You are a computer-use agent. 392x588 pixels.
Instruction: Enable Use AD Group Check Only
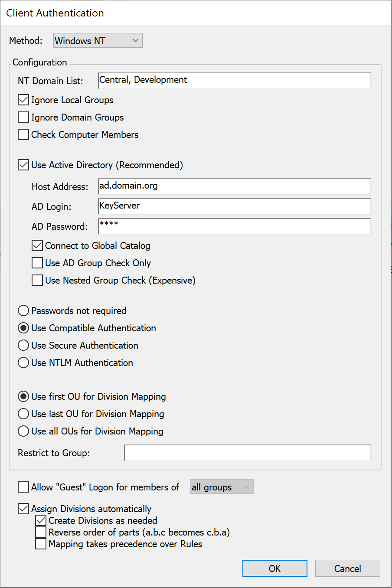pos(37,263)
